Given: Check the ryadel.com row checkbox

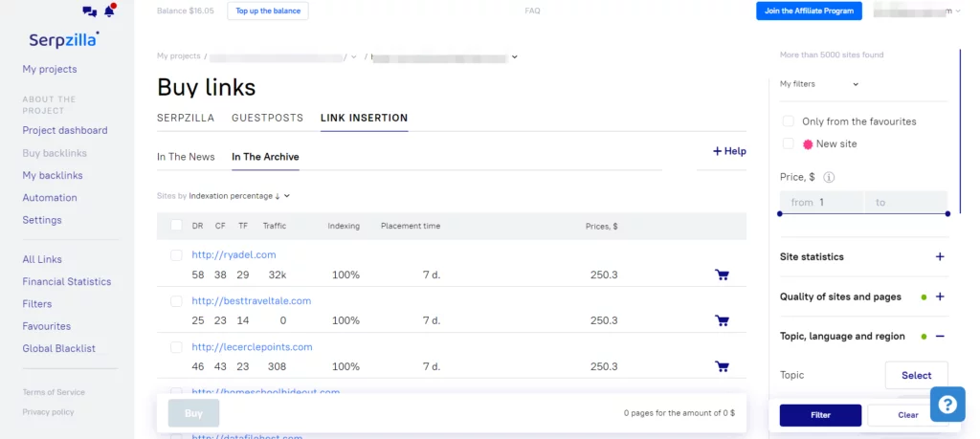Looking at the screenshot, I should click(176, 255).
